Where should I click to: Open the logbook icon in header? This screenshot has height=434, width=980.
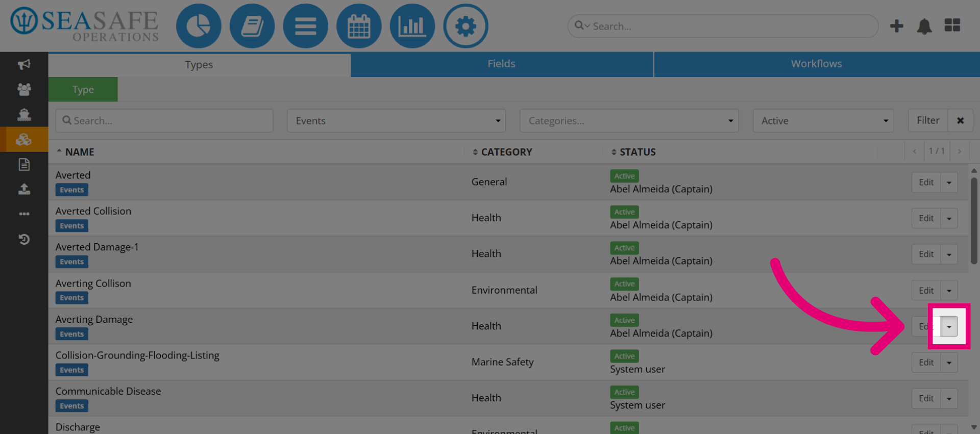click(x=252, y=26)
